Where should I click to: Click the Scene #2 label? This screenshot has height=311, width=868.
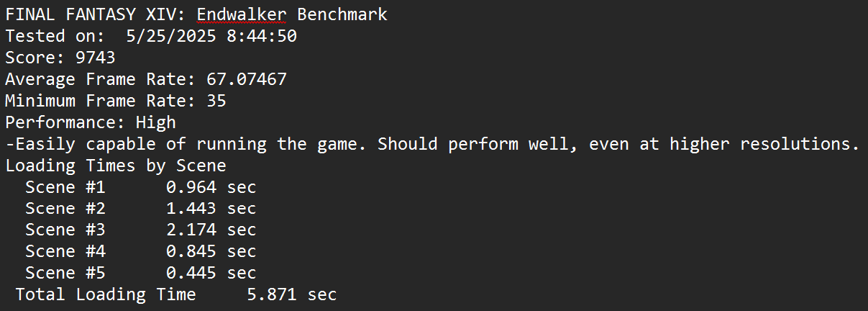(65, 209)
